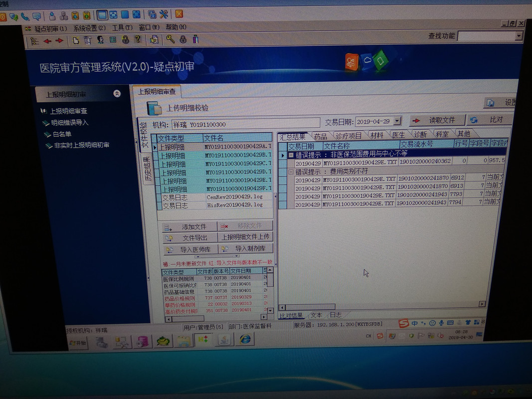Switch to the 材料 tab
This screenshot has width=532, height=399.
pos(376,135)
